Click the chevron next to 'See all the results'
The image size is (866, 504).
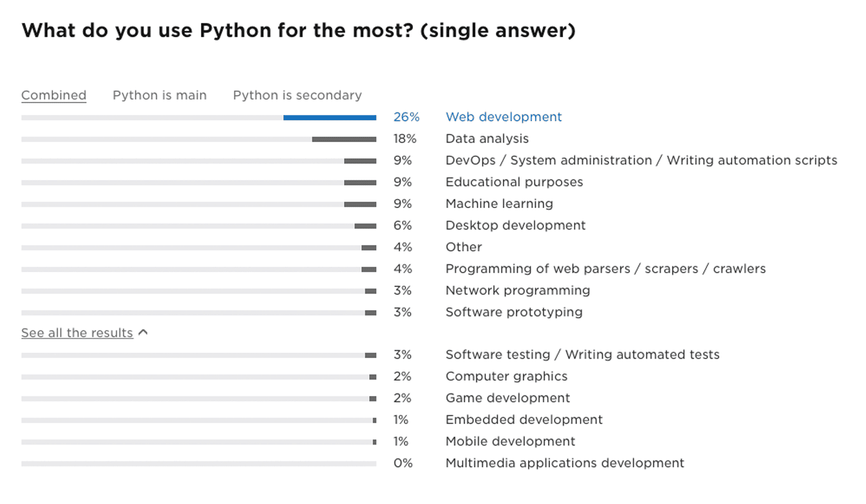[143, 332]
